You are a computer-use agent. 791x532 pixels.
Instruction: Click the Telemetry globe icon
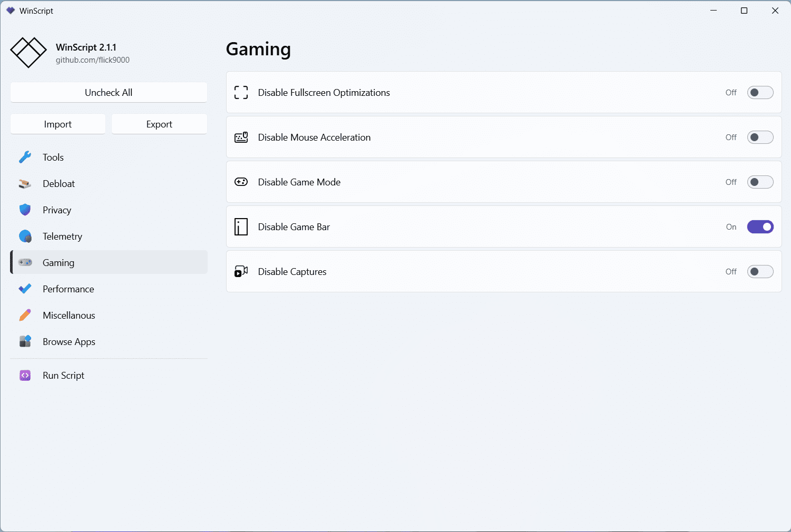pos(25,237)
